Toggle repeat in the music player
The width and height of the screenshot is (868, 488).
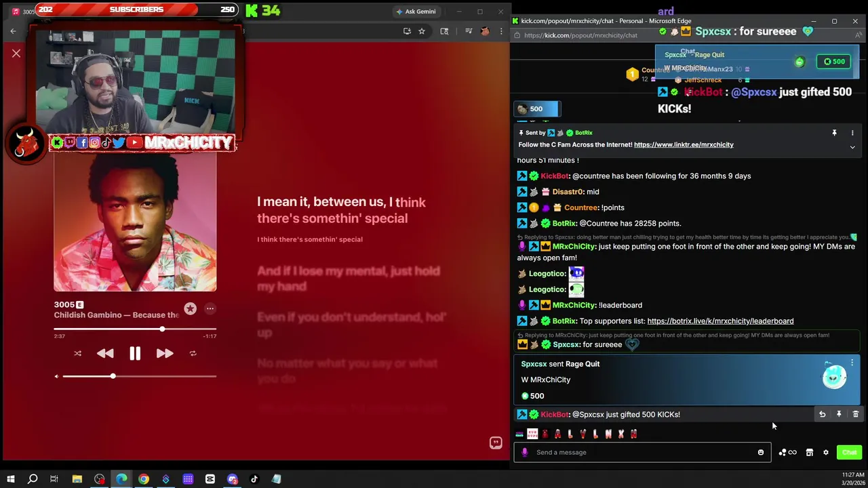click(193, 353)
